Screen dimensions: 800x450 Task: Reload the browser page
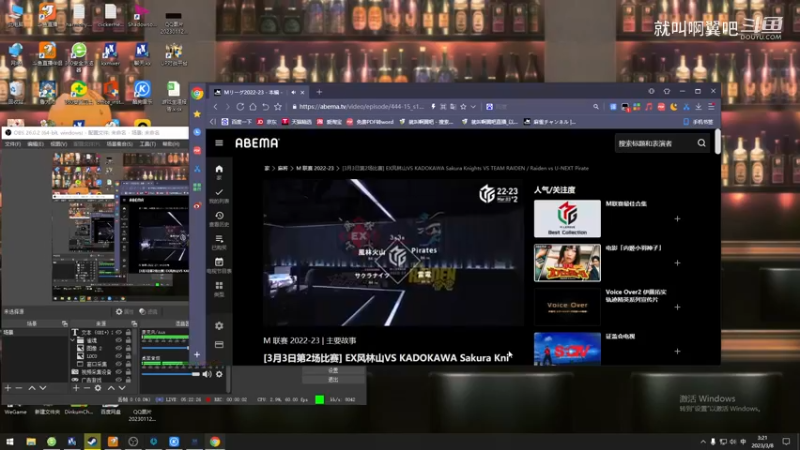(240, 107)
